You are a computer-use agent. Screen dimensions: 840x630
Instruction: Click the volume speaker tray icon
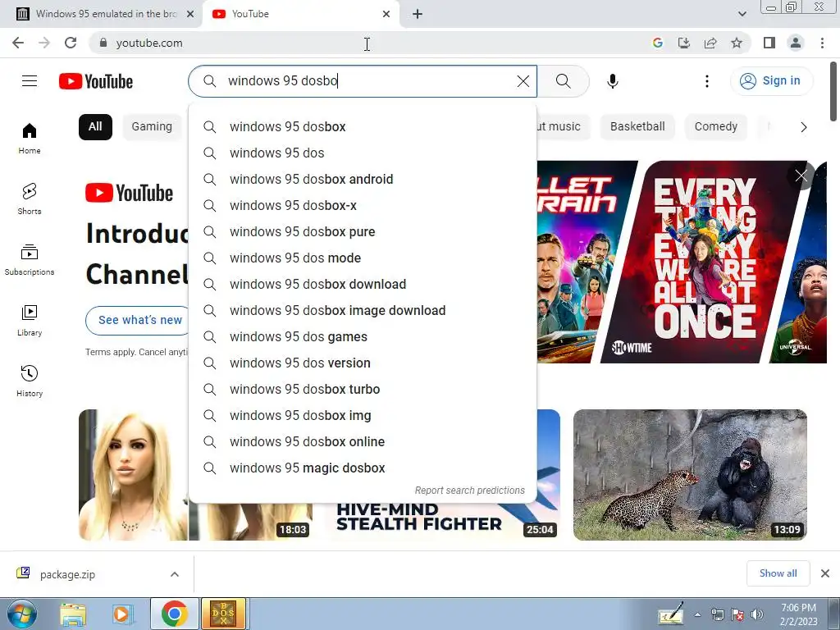(x=757, y=614)
